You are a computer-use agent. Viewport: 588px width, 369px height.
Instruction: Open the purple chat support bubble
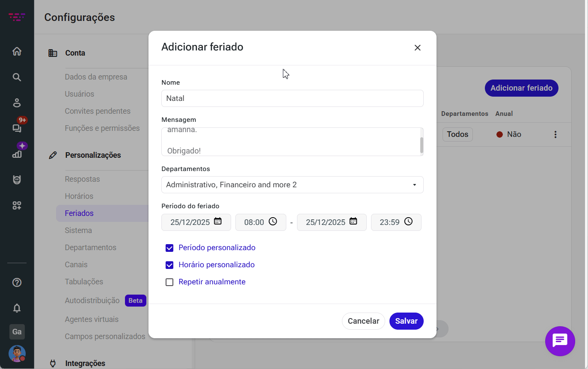click(560, 341)
